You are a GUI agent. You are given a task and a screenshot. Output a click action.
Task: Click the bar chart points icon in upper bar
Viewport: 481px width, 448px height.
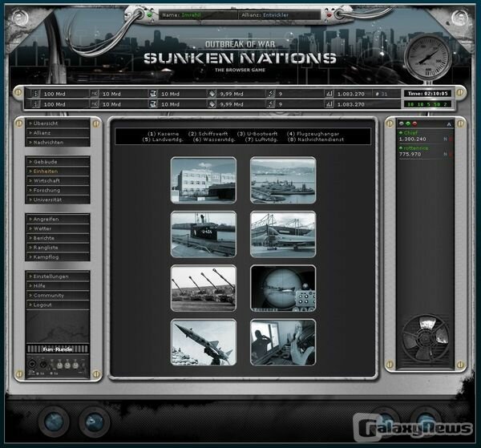coord(329,94)
